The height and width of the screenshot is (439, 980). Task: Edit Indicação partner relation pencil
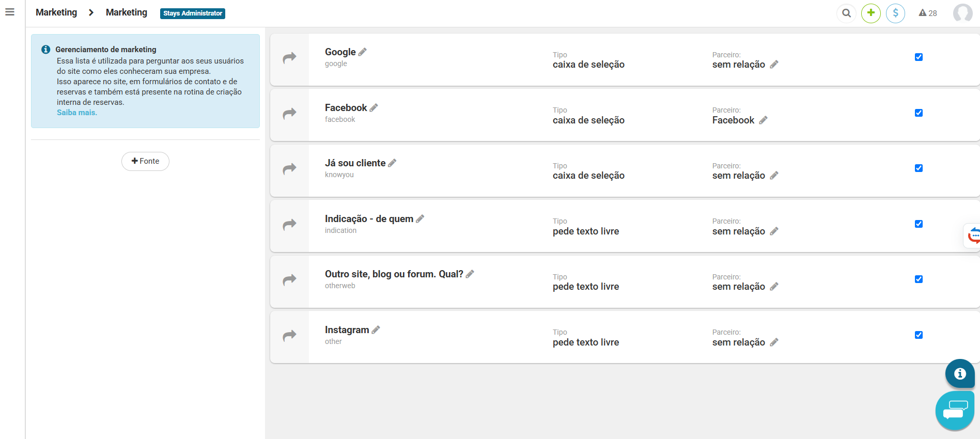774,231
